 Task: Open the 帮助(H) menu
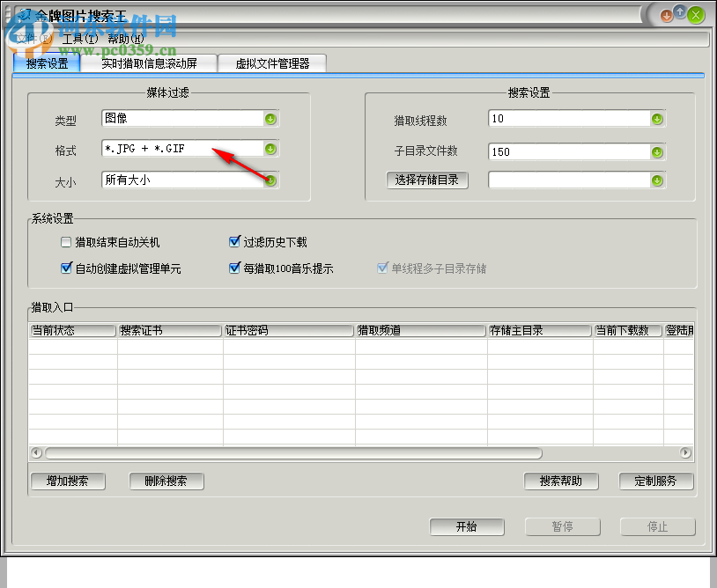point(126,40)
